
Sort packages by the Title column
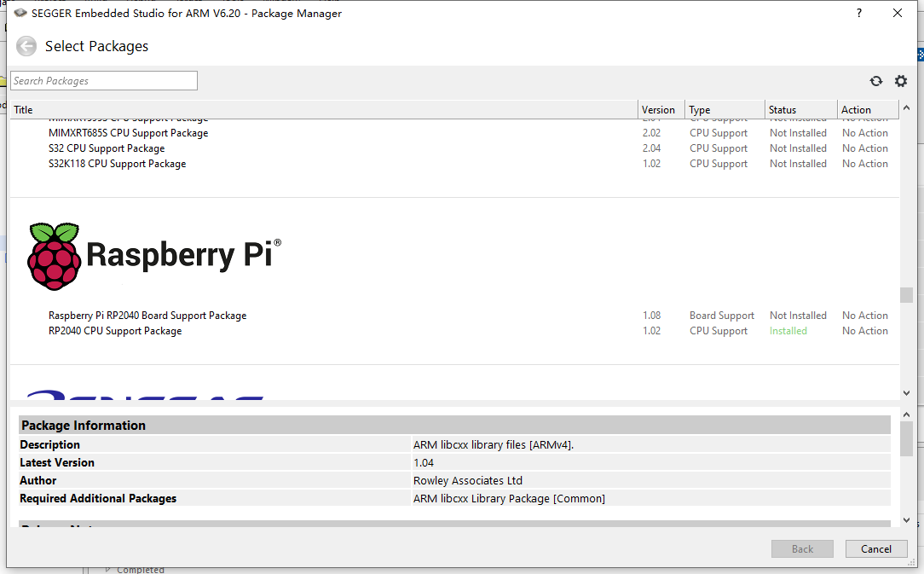[324, 110]
